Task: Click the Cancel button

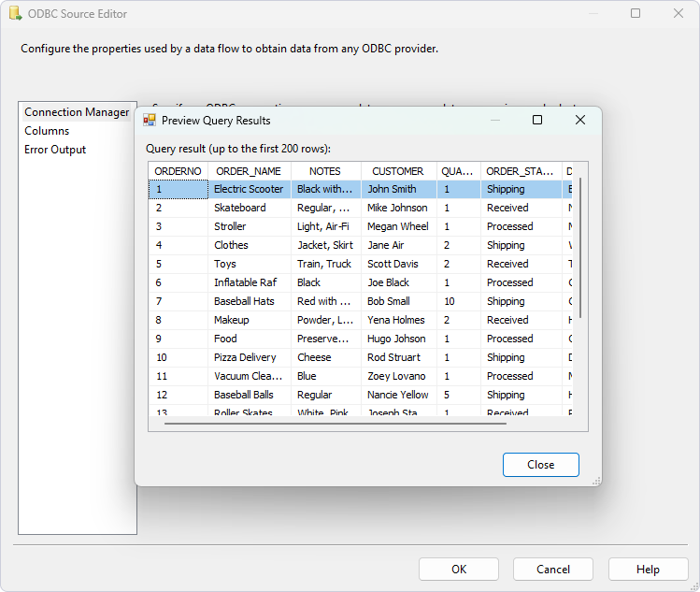Action: pyautogui.click(x=552, y=569)
